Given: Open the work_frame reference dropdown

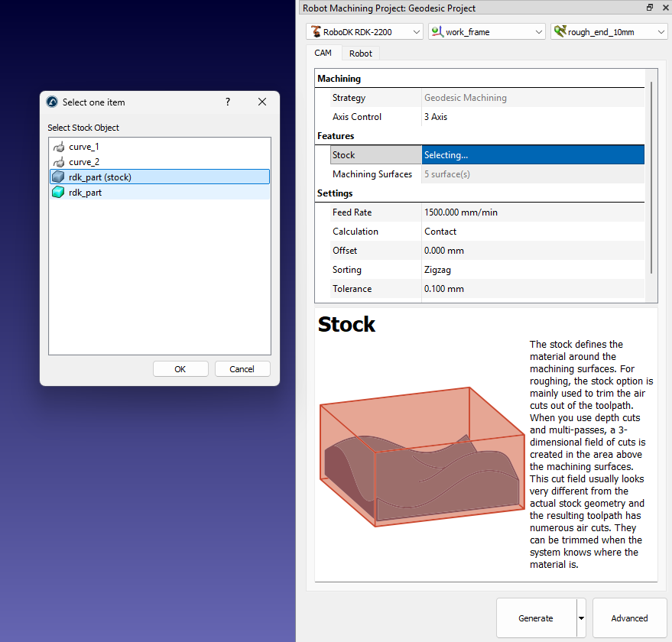Looking at the screenshot, I should 486,32.
